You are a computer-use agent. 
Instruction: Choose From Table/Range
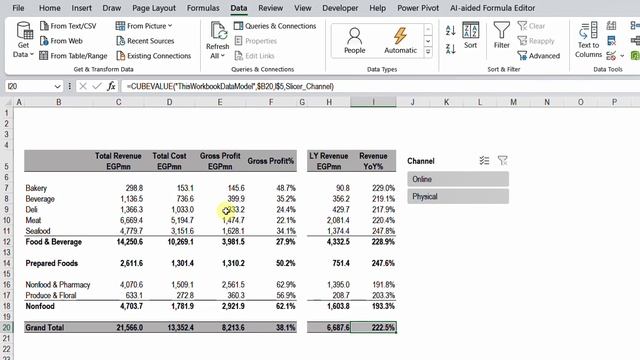[x=73, y=56]
